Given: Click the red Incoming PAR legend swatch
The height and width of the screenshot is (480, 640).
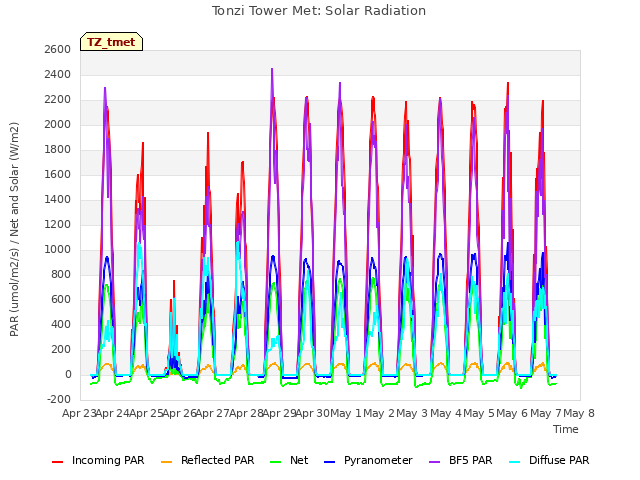Looking at the screenshot, I should click(58, 462).
